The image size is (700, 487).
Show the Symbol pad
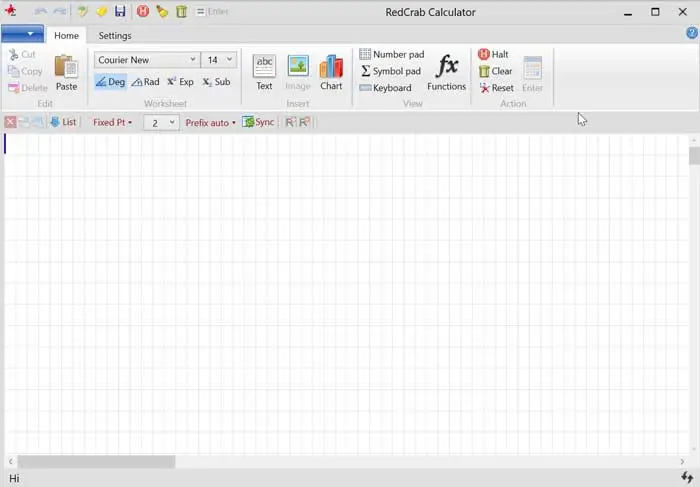(x=390, y=71)
